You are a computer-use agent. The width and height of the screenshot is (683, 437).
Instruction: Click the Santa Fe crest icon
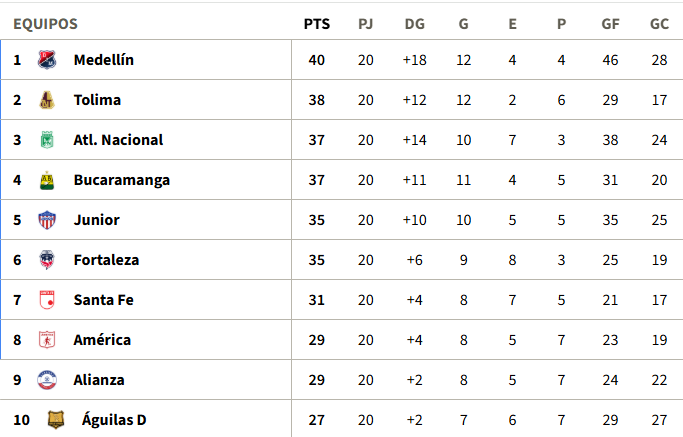point(46,300)
